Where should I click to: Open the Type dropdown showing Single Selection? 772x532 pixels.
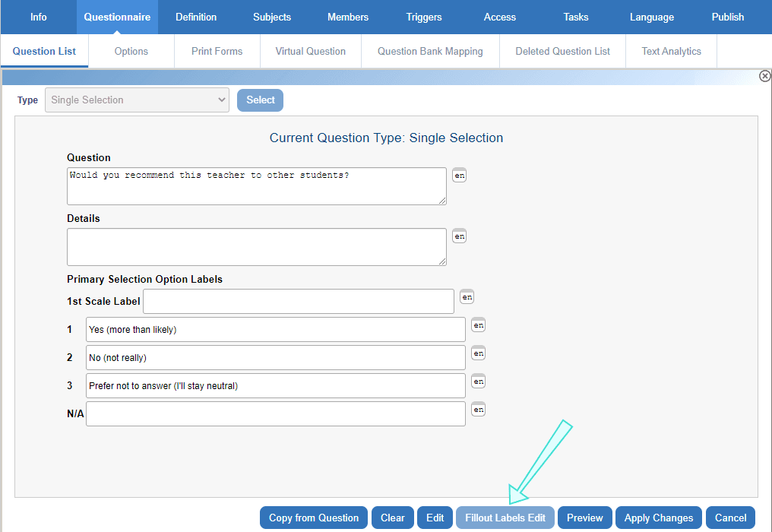[x=137, y=100]
